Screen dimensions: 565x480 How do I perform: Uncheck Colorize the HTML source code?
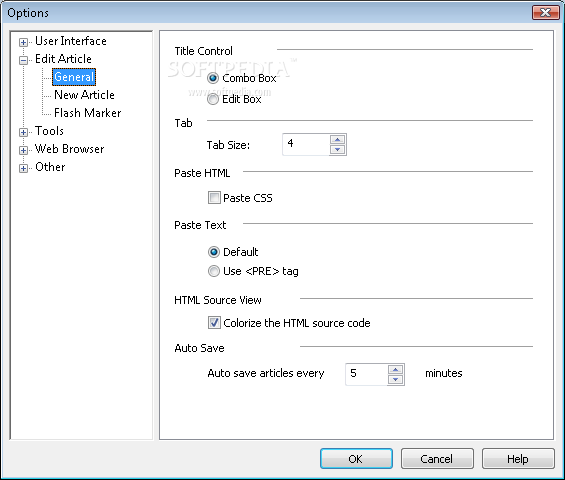[214, 323]
